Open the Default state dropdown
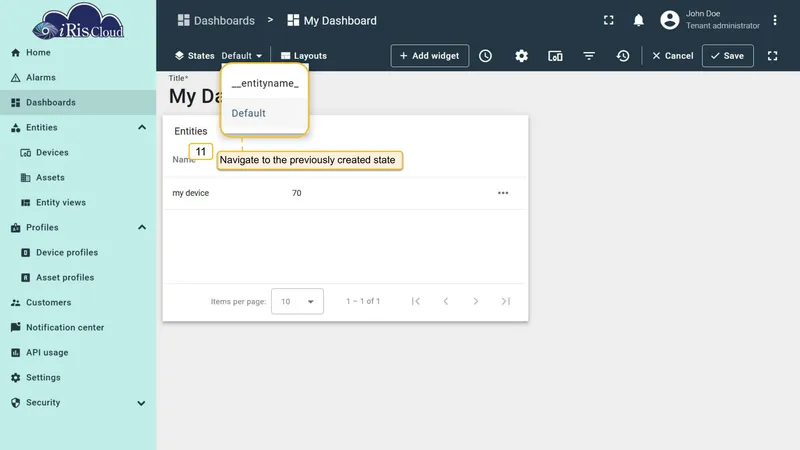This screenshot has width=800, height=450. coord(242,56)
